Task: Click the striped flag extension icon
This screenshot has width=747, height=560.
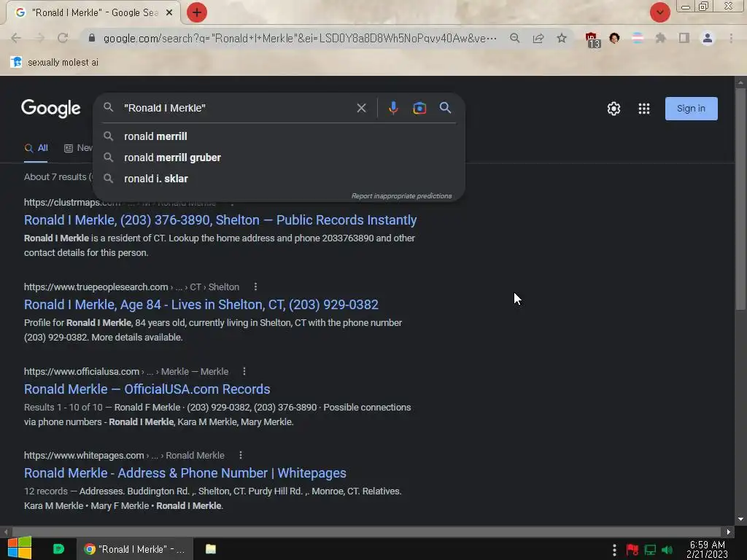Action: (638, 38)
